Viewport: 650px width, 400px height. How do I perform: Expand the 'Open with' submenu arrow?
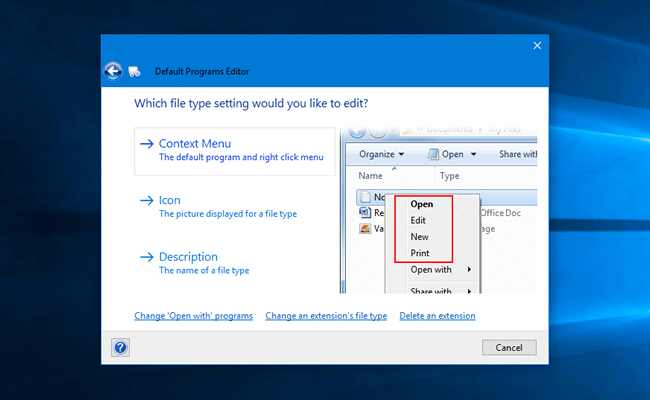(x=468, y=270)
